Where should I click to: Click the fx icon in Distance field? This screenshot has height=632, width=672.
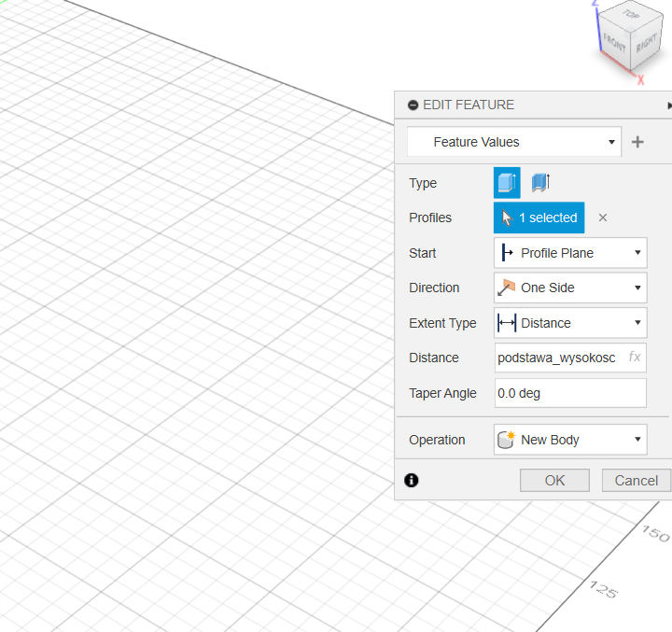(635, 358)
